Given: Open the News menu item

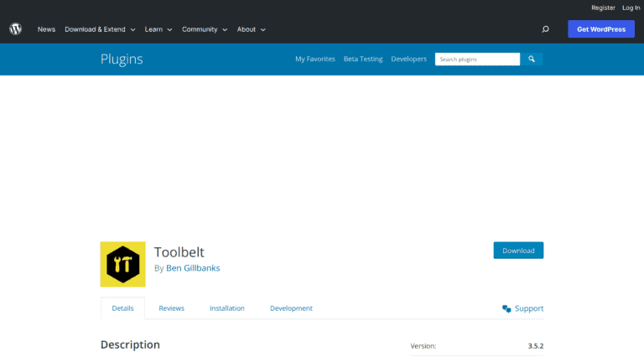Looking at the screenshot, I should coord(46,29).
